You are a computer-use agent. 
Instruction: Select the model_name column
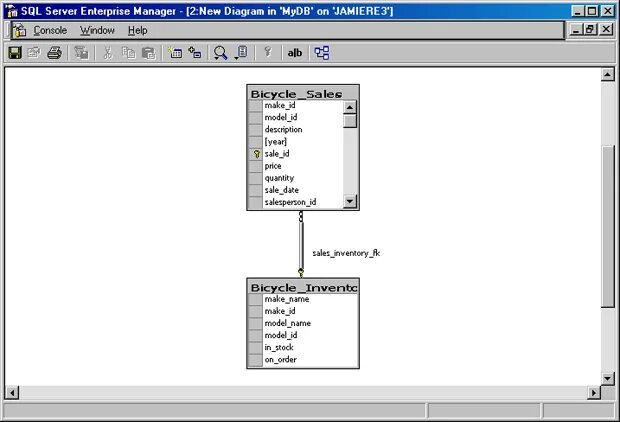288,323
